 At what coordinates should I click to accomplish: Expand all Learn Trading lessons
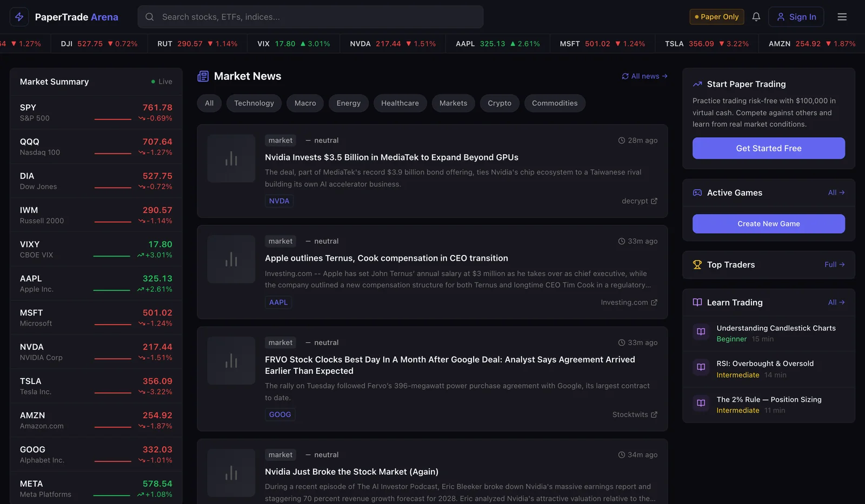point(836,303)
